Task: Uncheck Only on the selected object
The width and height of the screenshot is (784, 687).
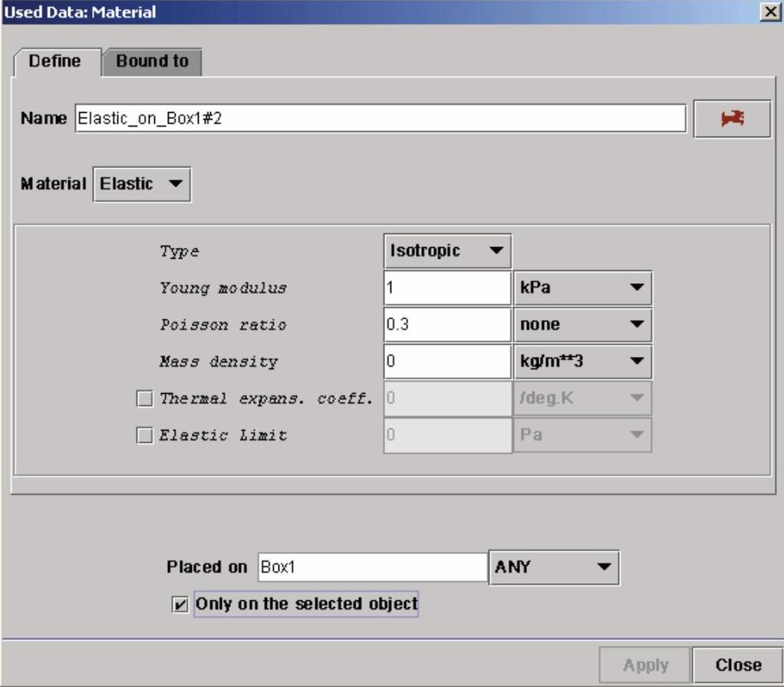Action: click(x=180, y=605)
